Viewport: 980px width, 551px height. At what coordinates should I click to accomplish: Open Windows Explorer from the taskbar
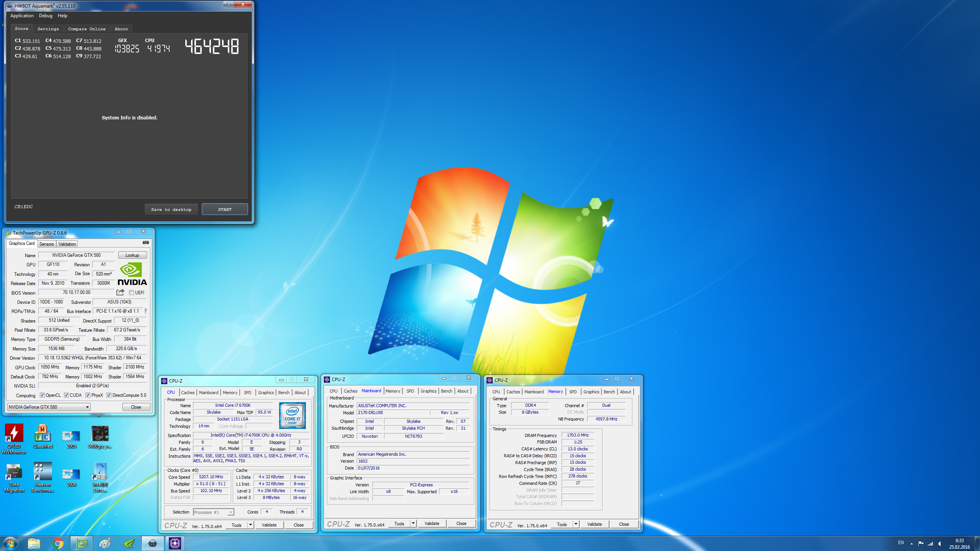click(34, 543)
